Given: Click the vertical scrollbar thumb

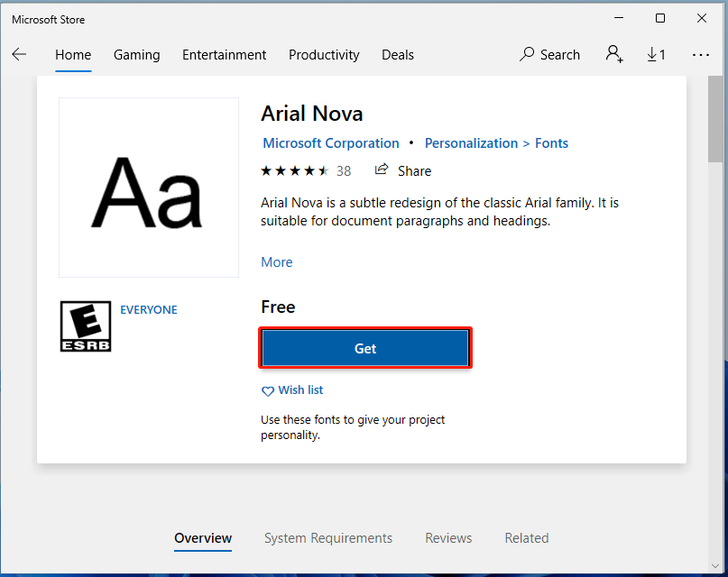Looking at the screenshot, I should point(715,119).
